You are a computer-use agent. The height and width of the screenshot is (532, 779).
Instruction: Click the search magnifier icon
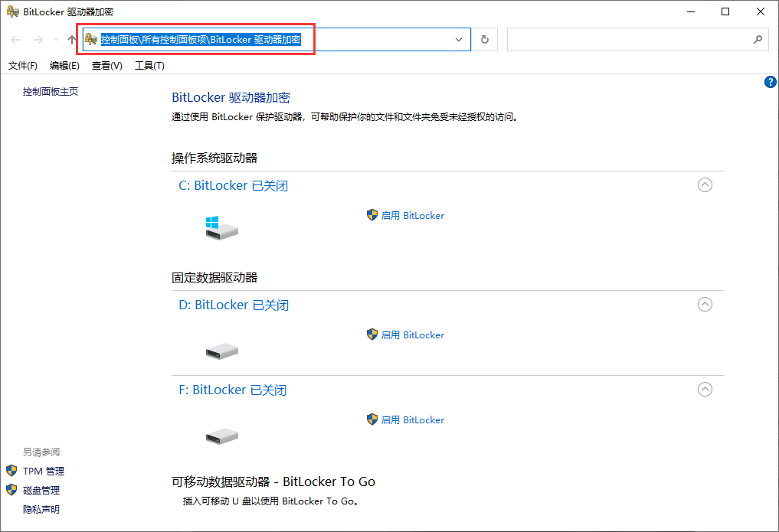758,40
